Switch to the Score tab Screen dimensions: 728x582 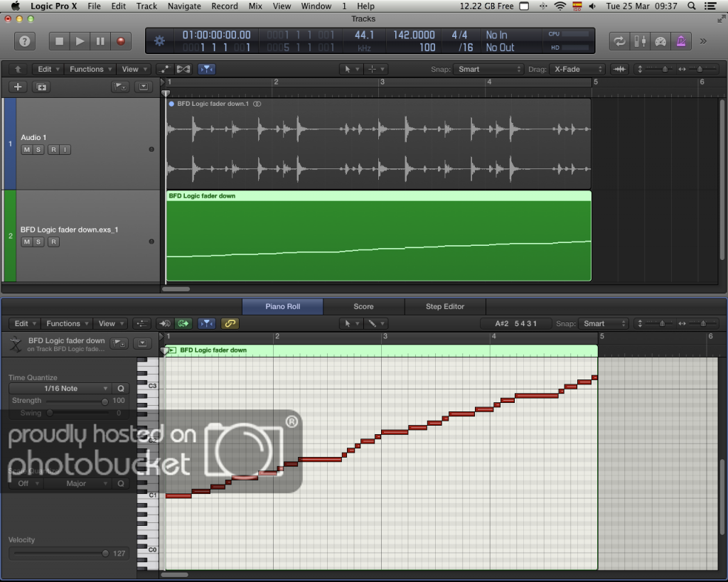pyautogui.click(x=363, y=306)
